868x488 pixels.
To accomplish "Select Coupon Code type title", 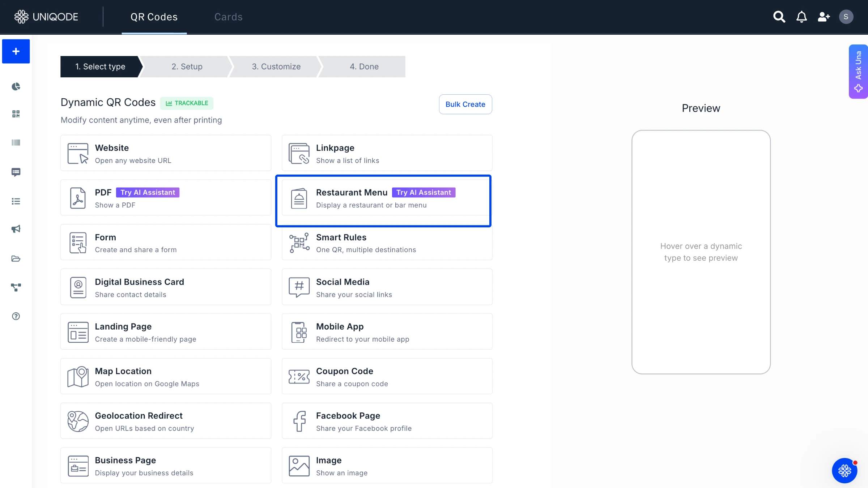I will (344, 371).
